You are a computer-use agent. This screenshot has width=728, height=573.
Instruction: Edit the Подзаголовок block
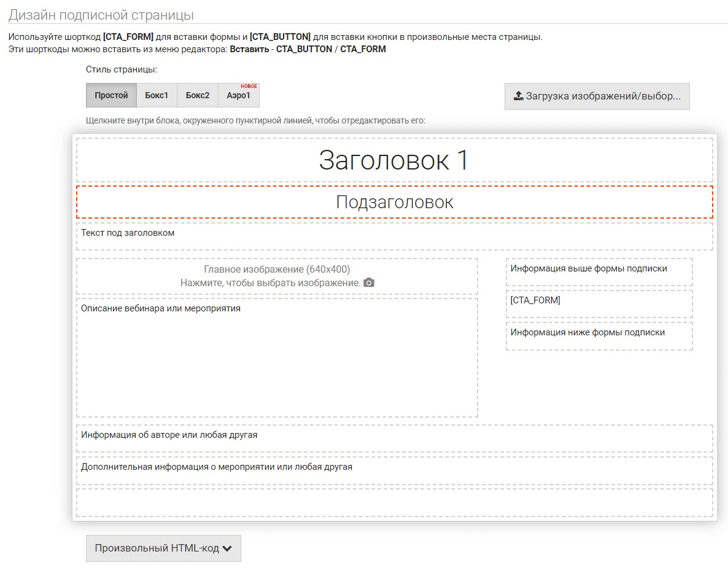(x=394, y=202)
